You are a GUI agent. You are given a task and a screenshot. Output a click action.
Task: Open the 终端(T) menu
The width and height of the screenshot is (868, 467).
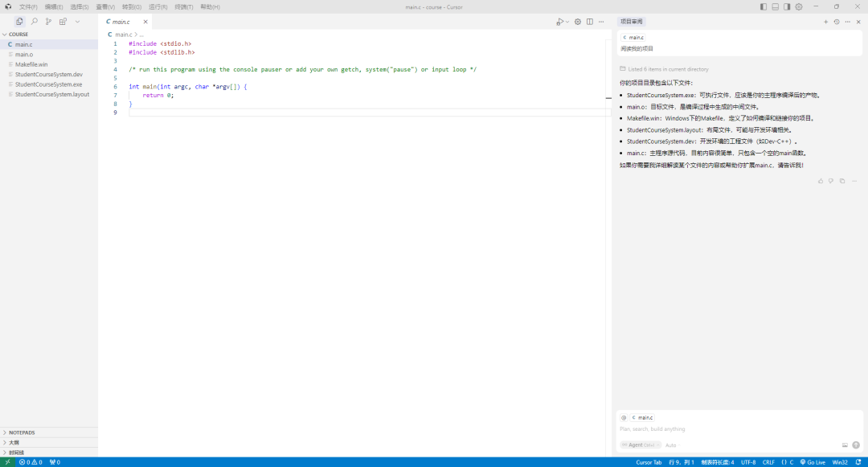coord(183,6)
